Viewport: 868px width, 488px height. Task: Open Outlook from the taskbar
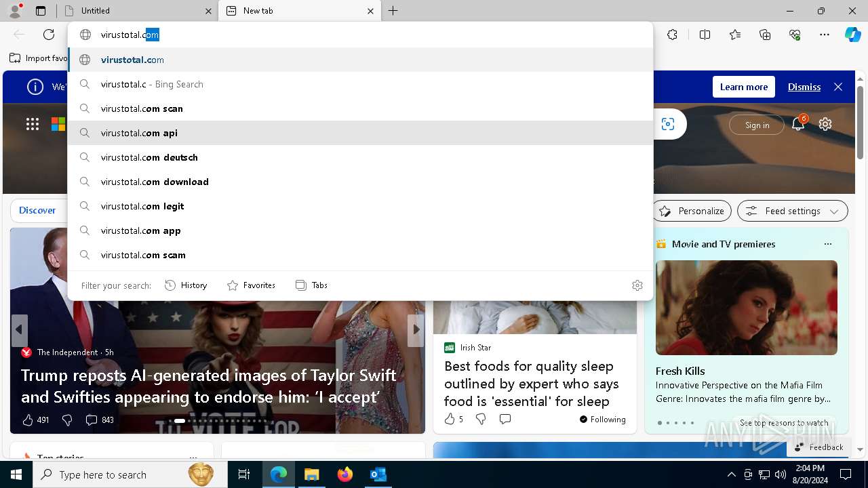click(x=378, y=474)
